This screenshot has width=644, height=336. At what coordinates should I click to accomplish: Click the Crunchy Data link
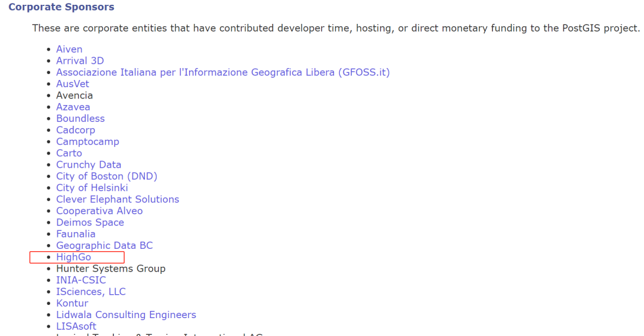click(88, 165)
